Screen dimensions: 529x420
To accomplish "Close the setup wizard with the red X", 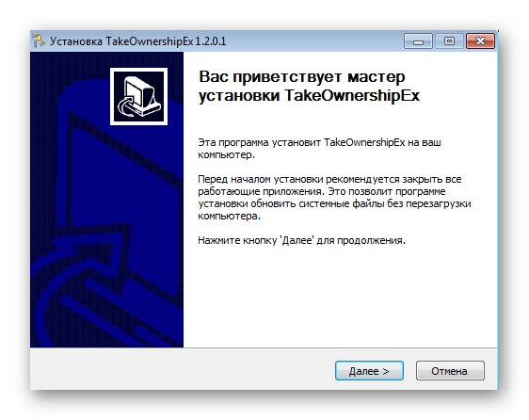I will tap(480, 41).
